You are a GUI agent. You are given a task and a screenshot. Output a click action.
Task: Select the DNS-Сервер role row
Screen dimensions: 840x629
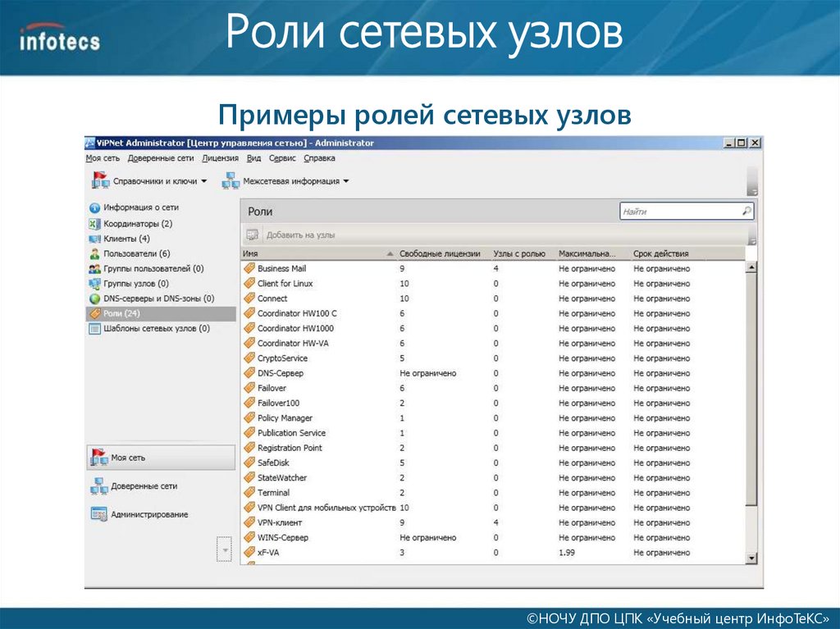pyautogui.click(x=493, y=373)
